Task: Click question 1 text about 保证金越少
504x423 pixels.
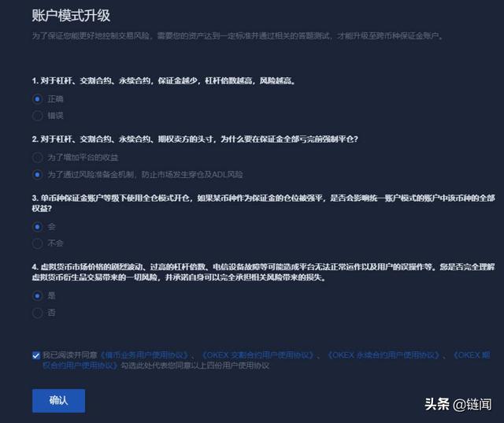Action: (164, 80)
